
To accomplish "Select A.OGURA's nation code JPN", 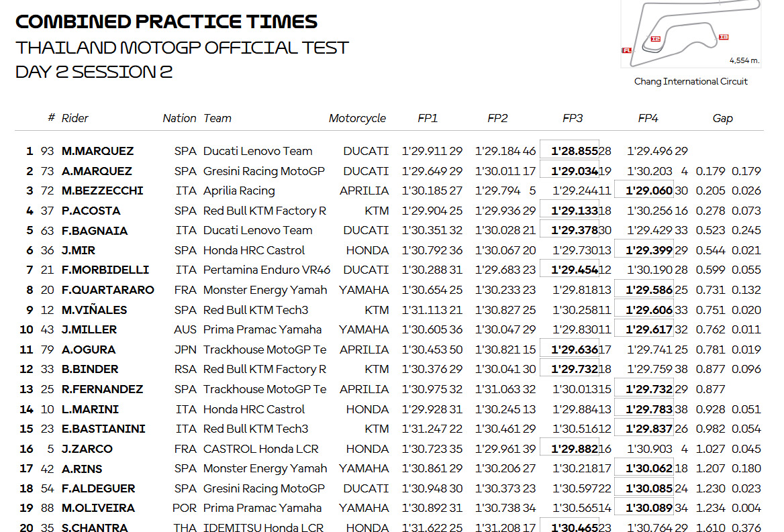I will [x=185, y=350].
